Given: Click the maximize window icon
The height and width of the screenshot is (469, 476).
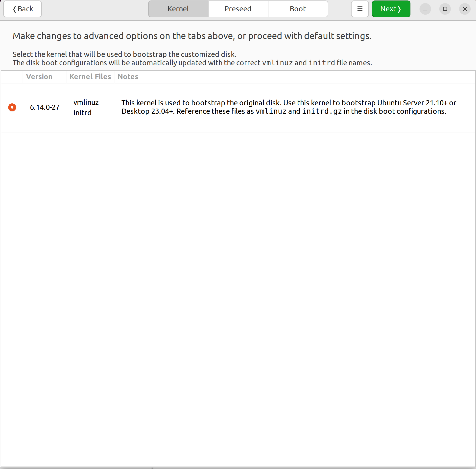Looking at the screenshot, I should point(445,9).
